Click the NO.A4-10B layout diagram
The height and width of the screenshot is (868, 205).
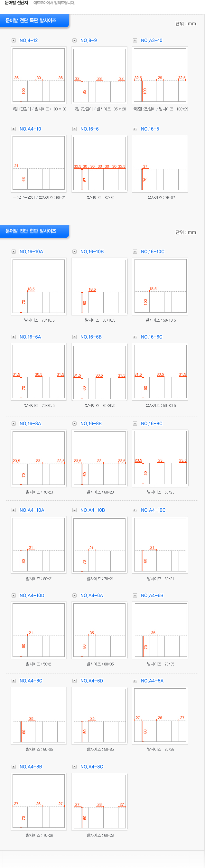tap(99, 545)
